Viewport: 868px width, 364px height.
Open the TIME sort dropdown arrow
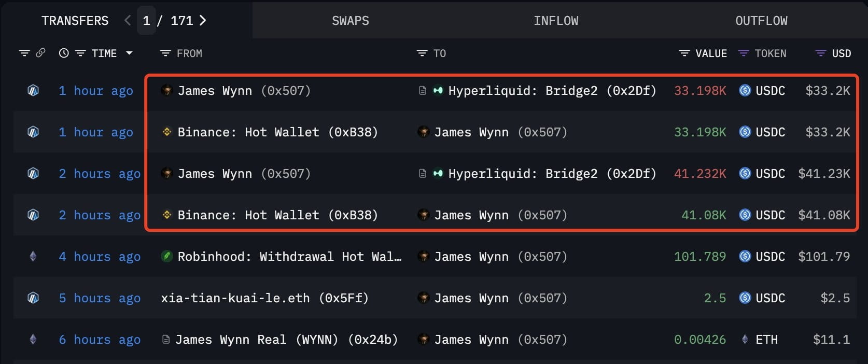[x=130, y=53]
